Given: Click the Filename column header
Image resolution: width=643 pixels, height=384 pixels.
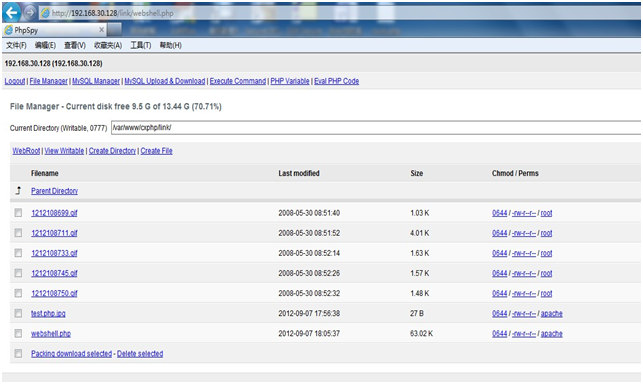Looking at the screenshot, I should pyautogui.click(x=45, y=173).
